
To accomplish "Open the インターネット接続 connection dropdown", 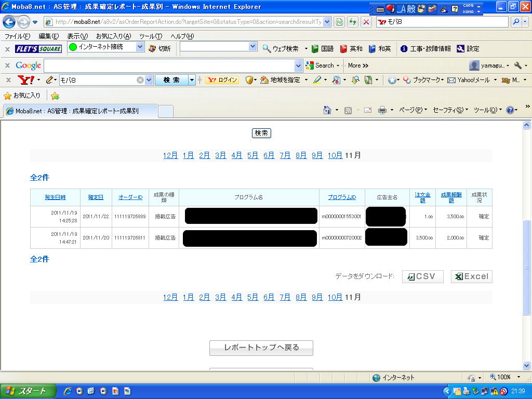I will (x=140, y=47).
